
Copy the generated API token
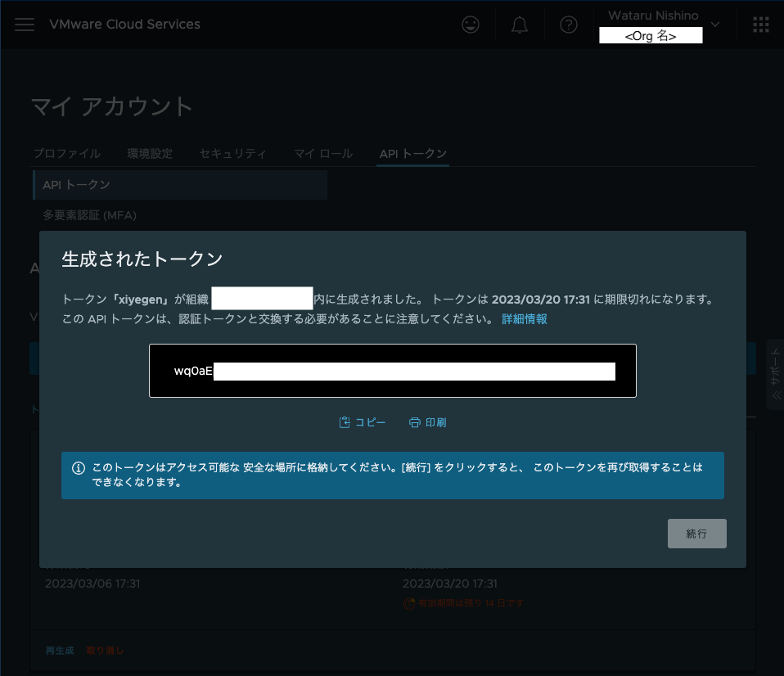[362, 421]
